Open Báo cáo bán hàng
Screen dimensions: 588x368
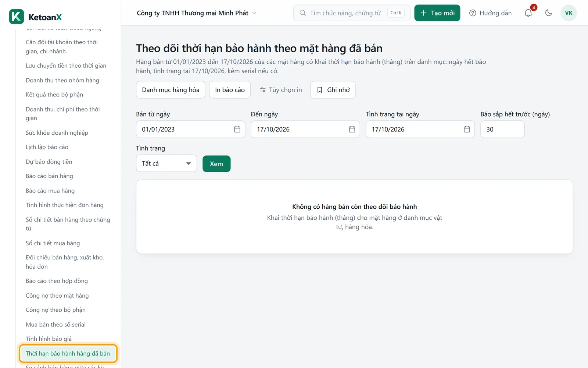(x=49, y=176)
